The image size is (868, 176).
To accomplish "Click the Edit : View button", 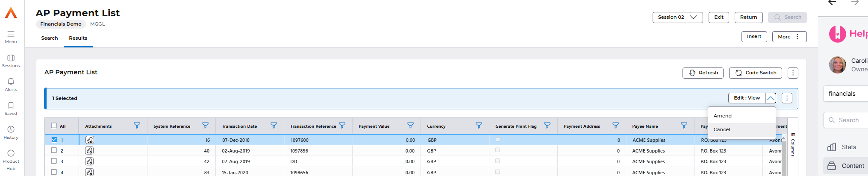I will coord(747,98).
